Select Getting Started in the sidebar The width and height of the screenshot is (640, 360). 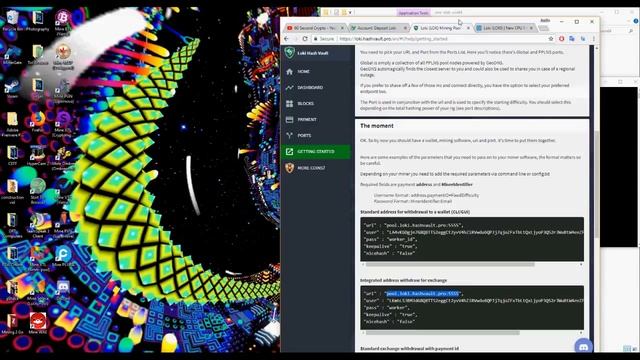[x=316, y=151]
